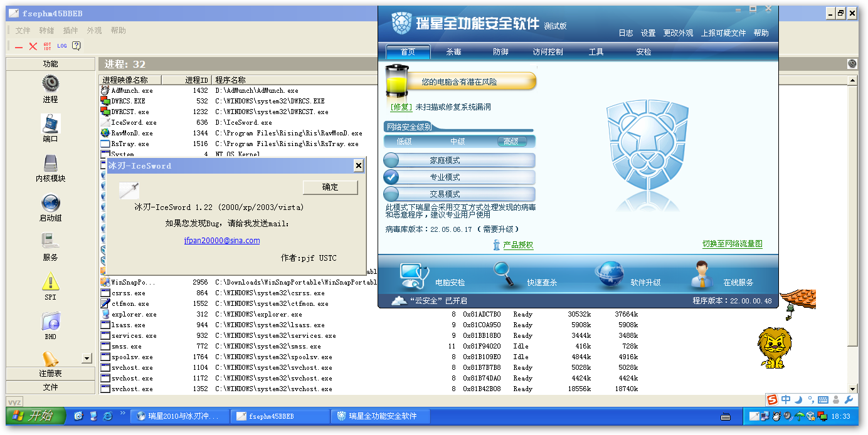The image size is (868, 435).
Task: Click sidebar scroll down arrow button
Action: (87, 359)
